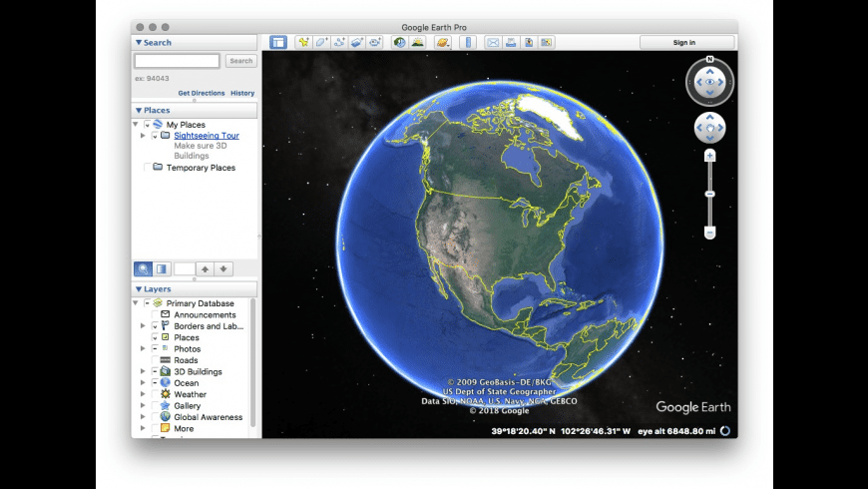Enable the Temporary Places checkbox
This screenshot has width=868, height=489.
147,168
